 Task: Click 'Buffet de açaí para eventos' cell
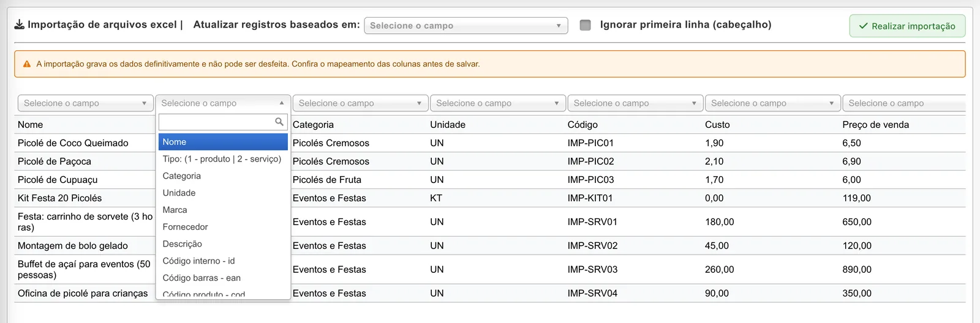tap(85, 270)
